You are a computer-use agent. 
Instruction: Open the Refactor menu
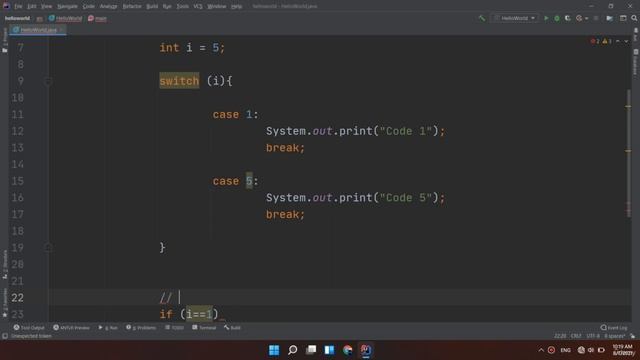132,6
